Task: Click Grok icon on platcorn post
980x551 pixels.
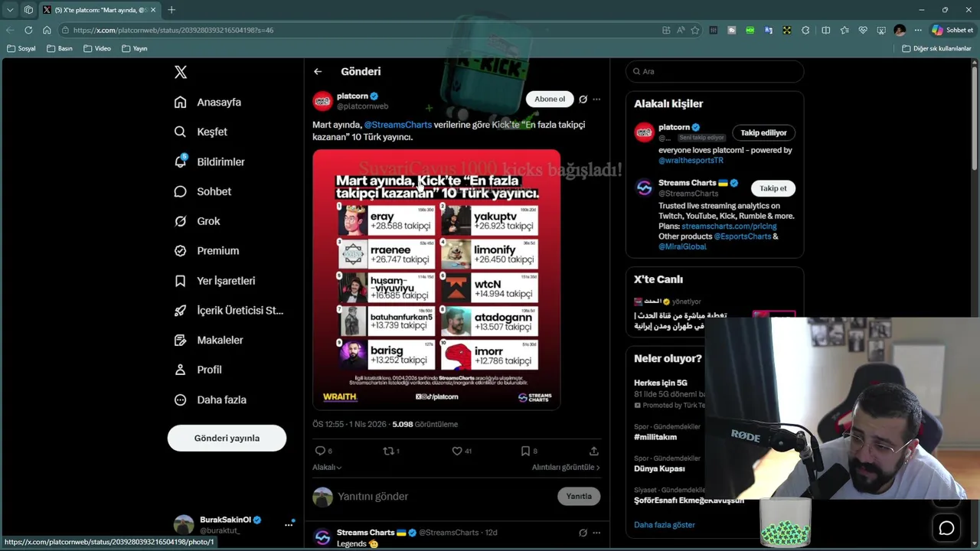Action: [x=583, y=99]
